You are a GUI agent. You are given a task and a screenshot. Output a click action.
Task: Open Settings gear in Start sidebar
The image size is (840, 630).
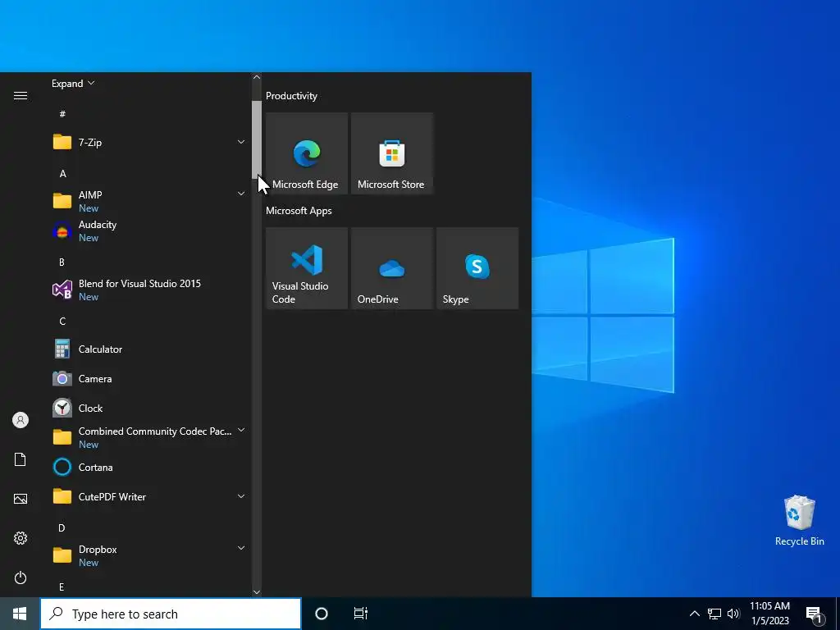tap(21, 538)
